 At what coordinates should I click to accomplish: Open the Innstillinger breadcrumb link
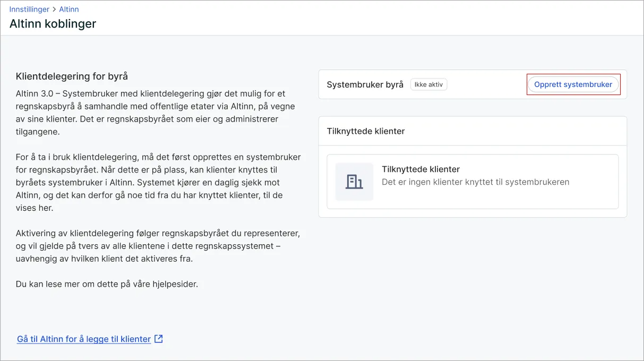(29, 9)
